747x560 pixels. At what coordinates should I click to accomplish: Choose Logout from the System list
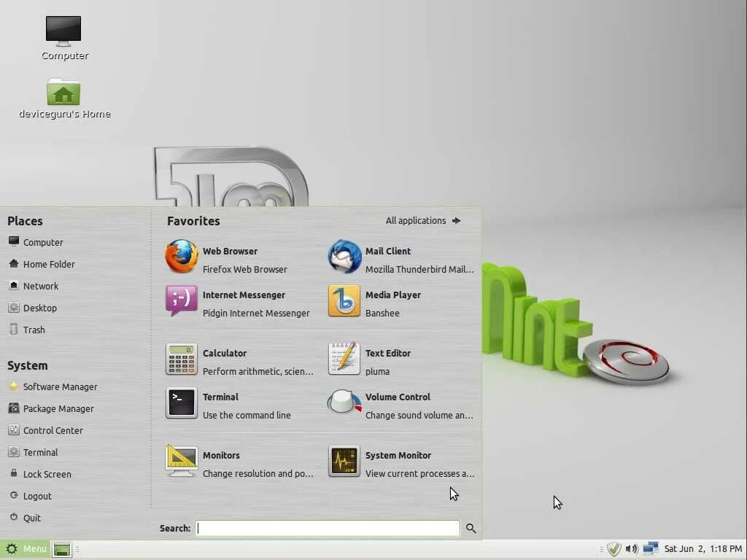pos(37,496)
